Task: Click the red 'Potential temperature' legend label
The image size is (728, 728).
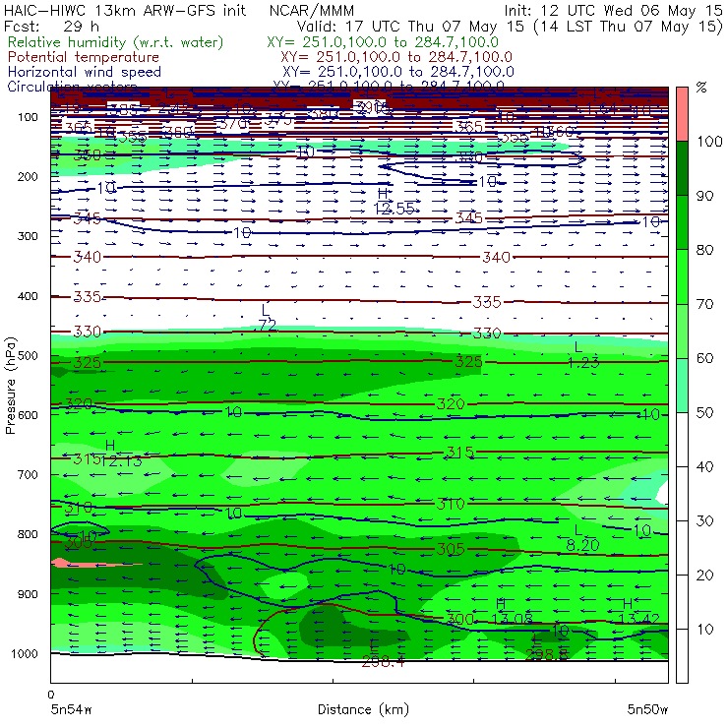Action: tap(84, 57)
